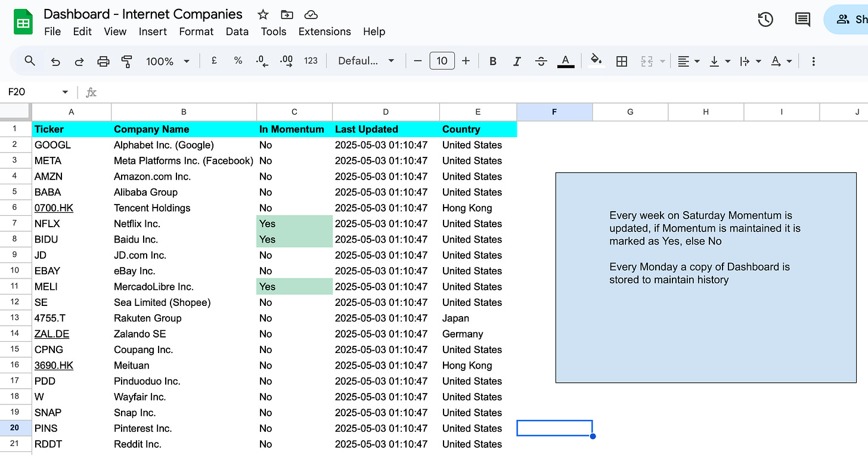Select the GOOGL ticker cell
This screenshot has height=455, width=868.
click(x=72, y=145)
